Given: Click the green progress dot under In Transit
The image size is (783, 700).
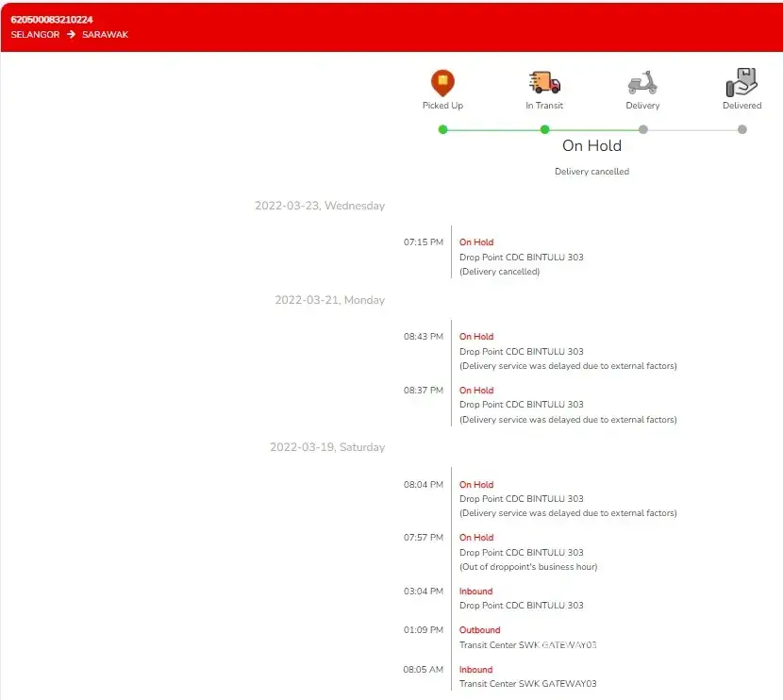Looking at the screenshot, I should pyautogui.click(x=544, y=129).
